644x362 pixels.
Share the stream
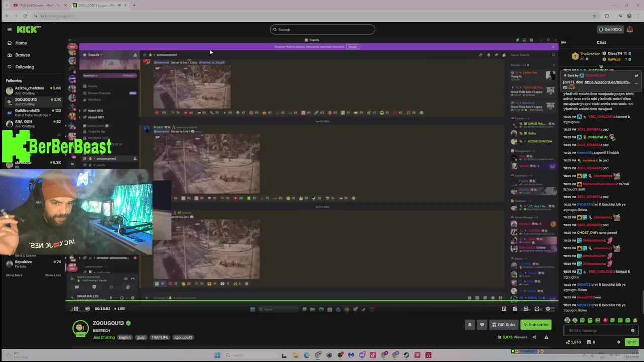534,337
